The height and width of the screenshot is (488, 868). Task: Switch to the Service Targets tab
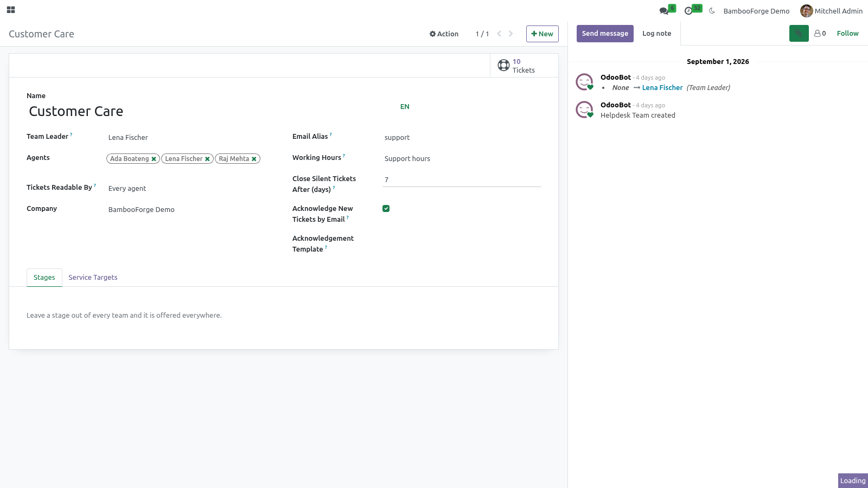point(93,278)
